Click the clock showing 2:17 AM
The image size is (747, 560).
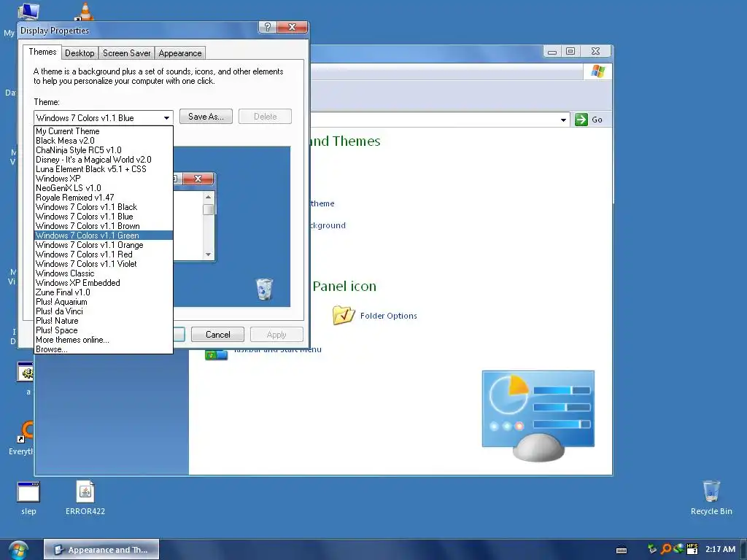point(720,549)
